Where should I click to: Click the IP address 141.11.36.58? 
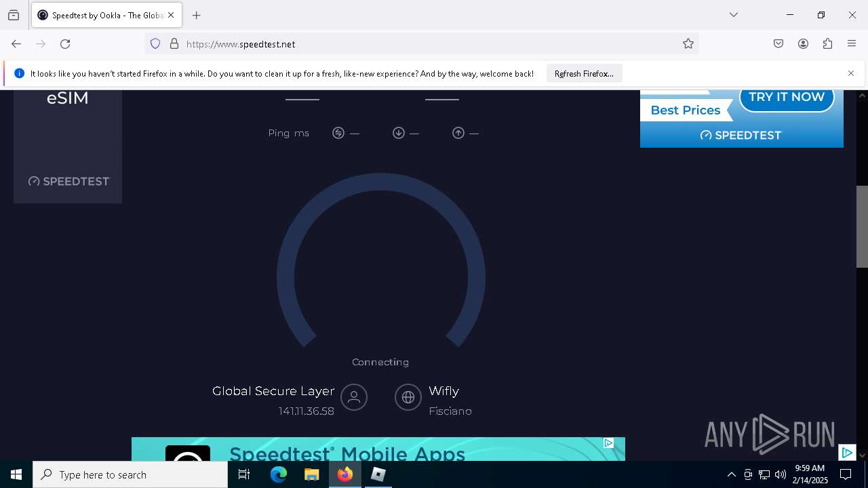[307, 411]
